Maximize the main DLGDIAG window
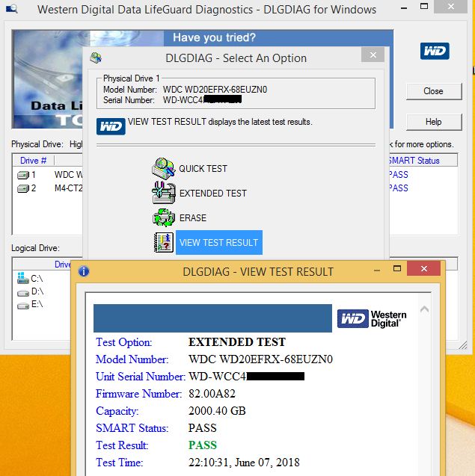 click(424, 6)
